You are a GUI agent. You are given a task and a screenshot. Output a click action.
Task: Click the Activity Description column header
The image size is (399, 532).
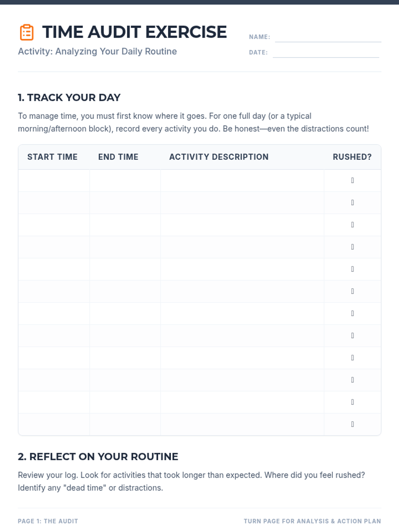tap(219, 157)
